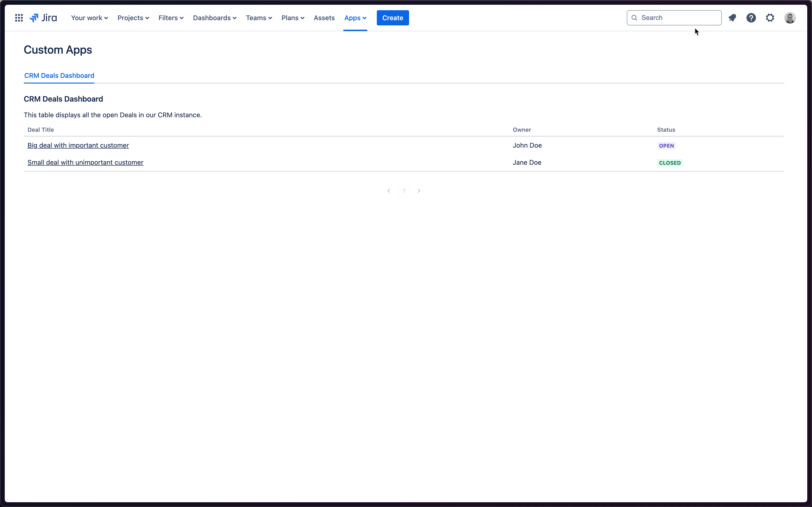This screenshot has height=507, width=812.
Task: Expand the Your work dropdown menu
Action: 89,18
